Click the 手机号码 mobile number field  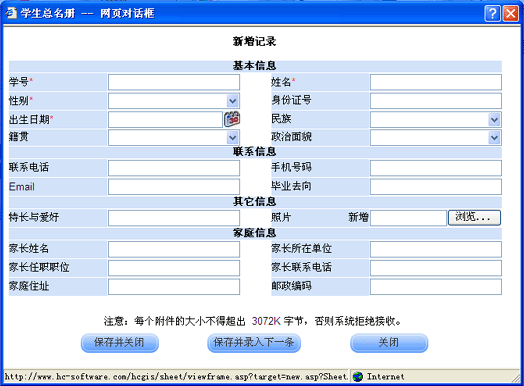(x=436, y=168)
